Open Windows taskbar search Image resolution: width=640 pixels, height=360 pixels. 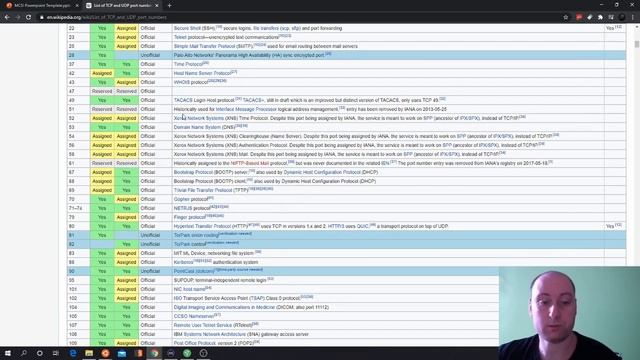pyautogui.click(x=24, y=353)
